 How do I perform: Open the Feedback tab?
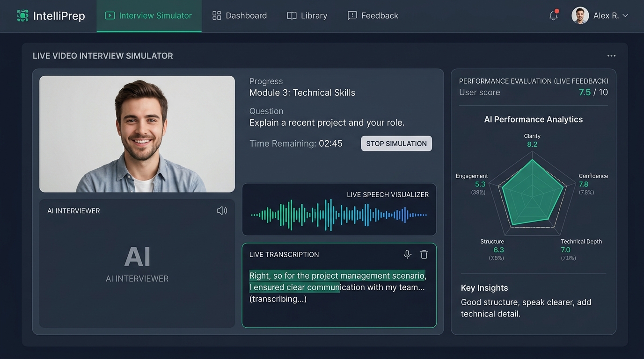click(x=373, y=15)
